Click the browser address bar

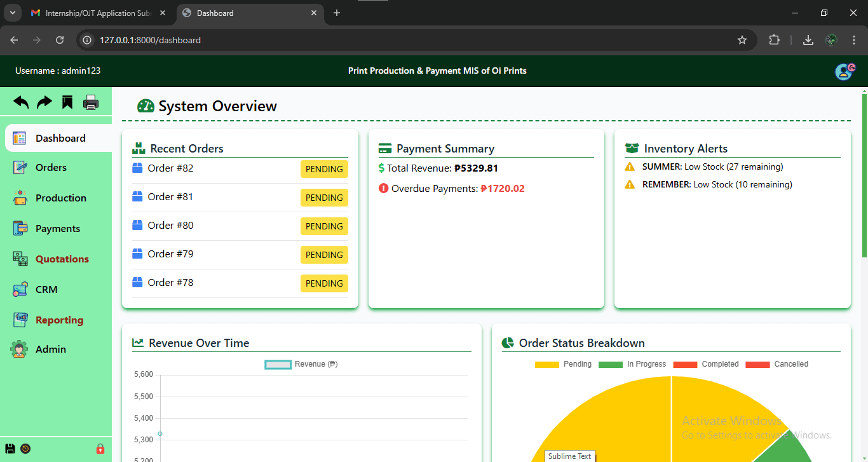[x=416, y=40]
